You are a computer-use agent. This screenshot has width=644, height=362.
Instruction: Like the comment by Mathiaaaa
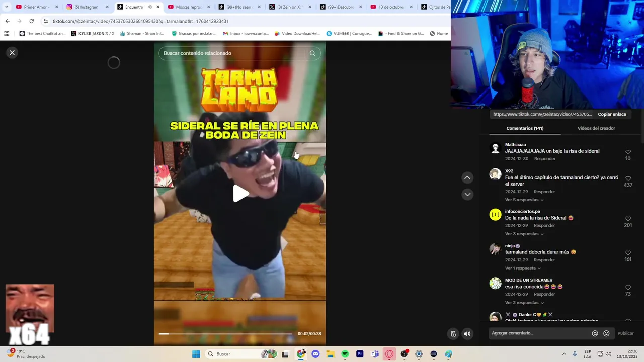tap(628, 152)
